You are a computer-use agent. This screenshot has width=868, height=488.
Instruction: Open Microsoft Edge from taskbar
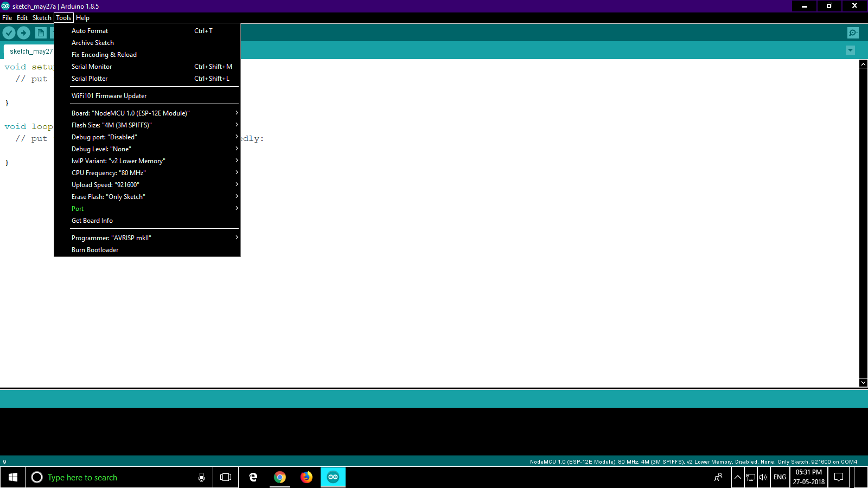(253, 477)
